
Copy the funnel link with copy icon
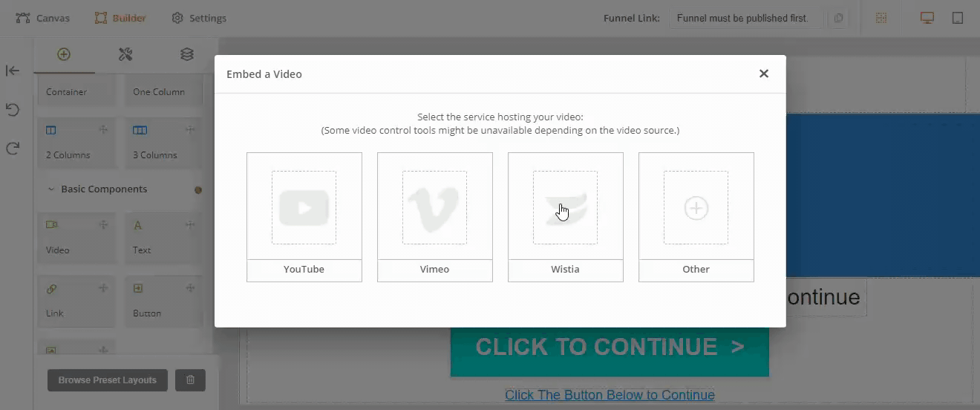(838, 18)
